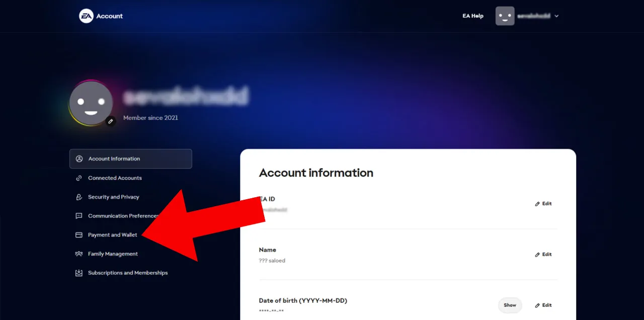The width and height of the screenshot is (644, 320).
Task: Edit the Name field
Action: [x=543, y=255]
